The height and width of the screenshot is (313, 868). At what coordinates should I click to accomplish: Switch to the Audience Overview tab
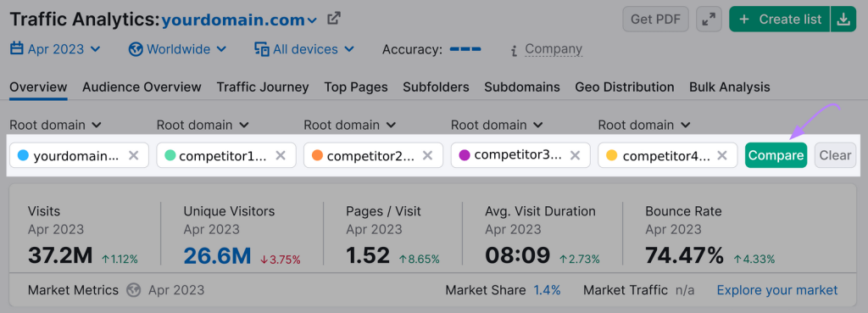(x=142, y=87)
